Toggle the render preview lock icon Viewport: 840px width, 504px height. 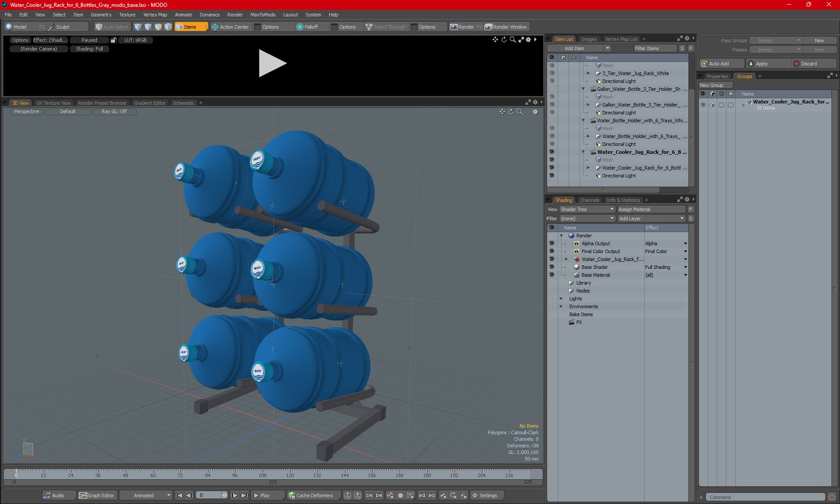(113, 40)
